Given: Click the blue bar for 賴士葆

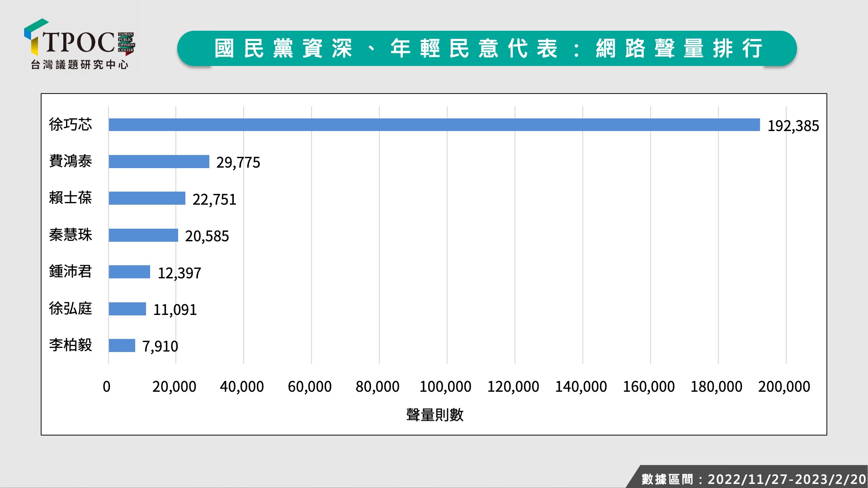Looking at the screenshot, I should click(x=147, y=198).
